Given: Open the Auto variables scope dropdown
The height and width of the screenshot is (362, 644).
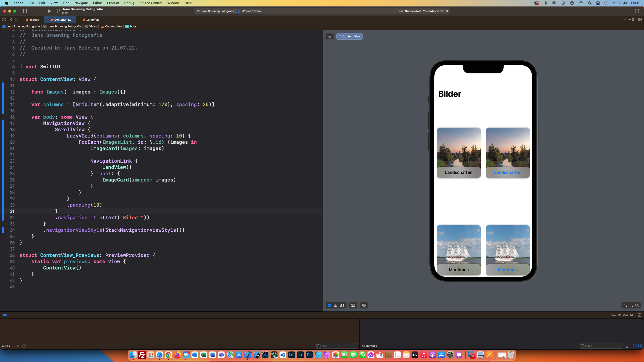Looking at the screenshot, I should click(6, 346).
